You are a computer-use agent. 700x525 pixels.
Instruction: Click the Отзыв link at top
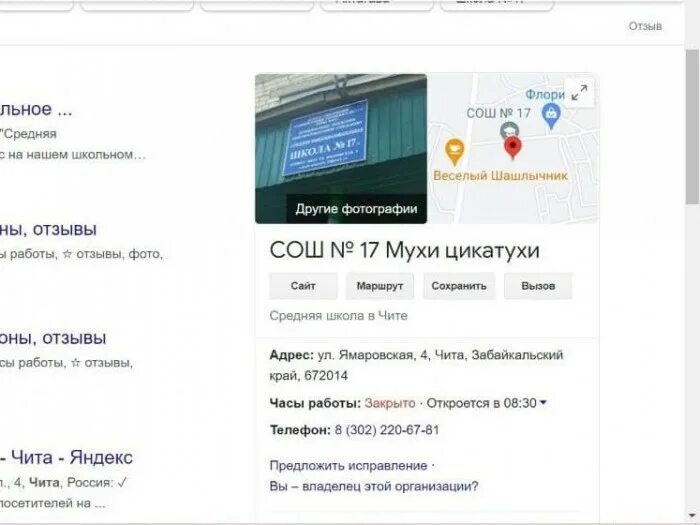click(645, 26)
